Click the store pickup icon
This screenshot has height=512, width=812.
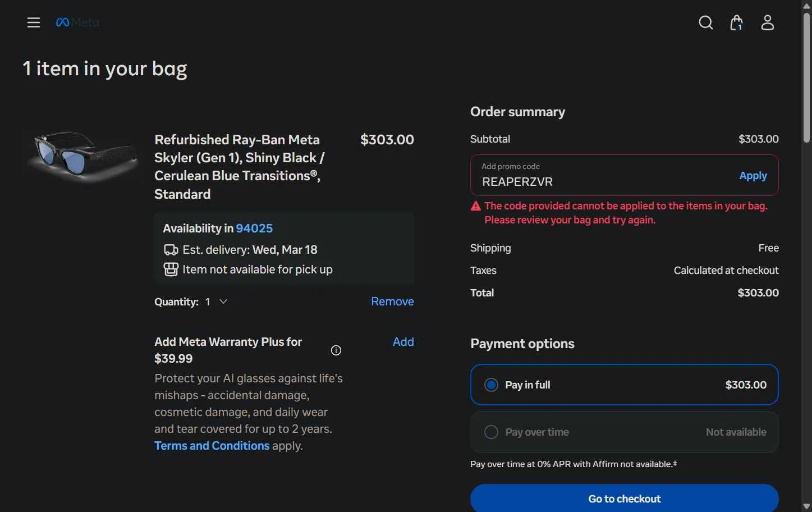(171, 269)
